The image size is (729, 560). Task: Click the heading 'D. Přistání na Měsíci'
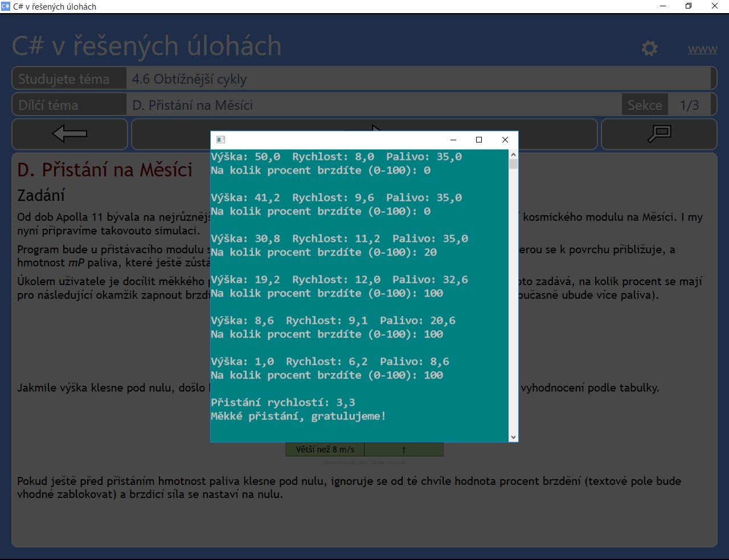click(105, 170)
